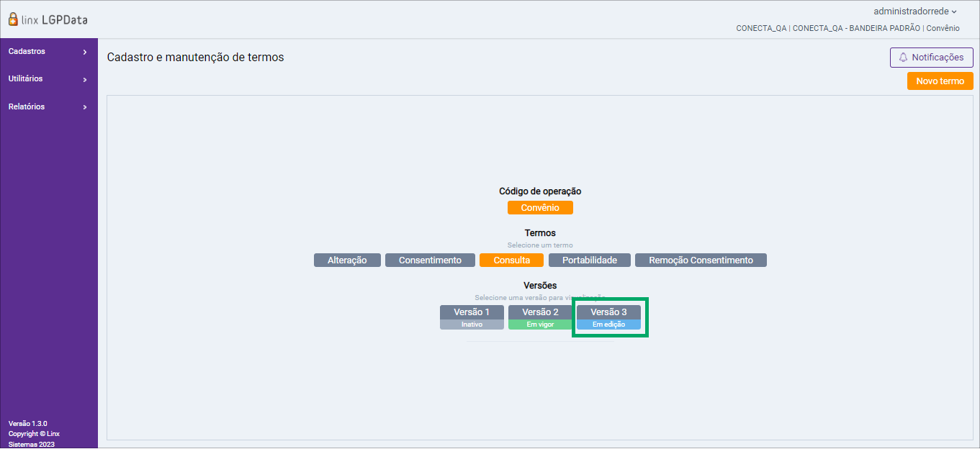Open the Cadastros sidebar menu
The image size is (980, 449).
[27, 52]
